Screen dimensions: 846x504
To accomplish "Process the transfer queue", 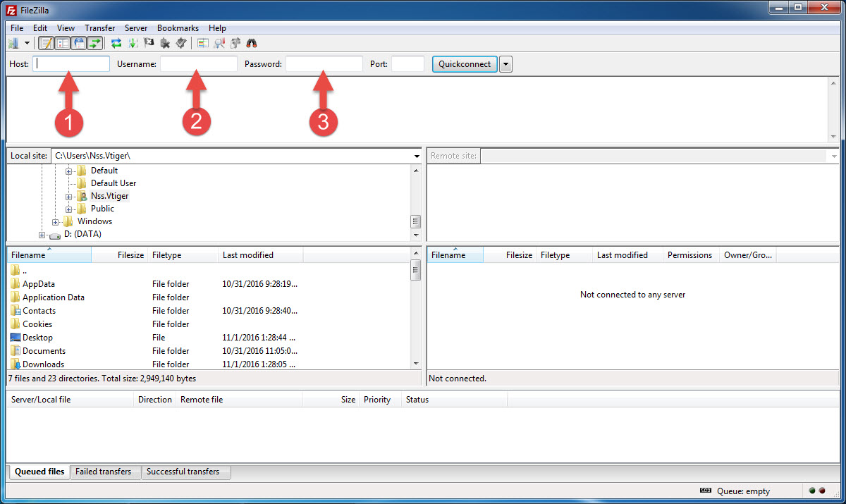I will [133, 43].
